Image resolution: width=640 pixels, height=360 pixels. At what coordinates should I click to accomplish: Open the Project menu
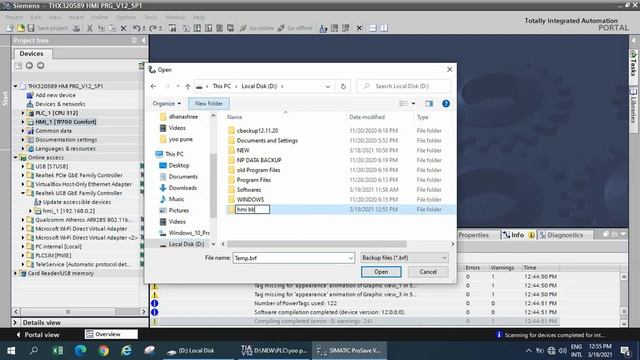click(14, 17)
